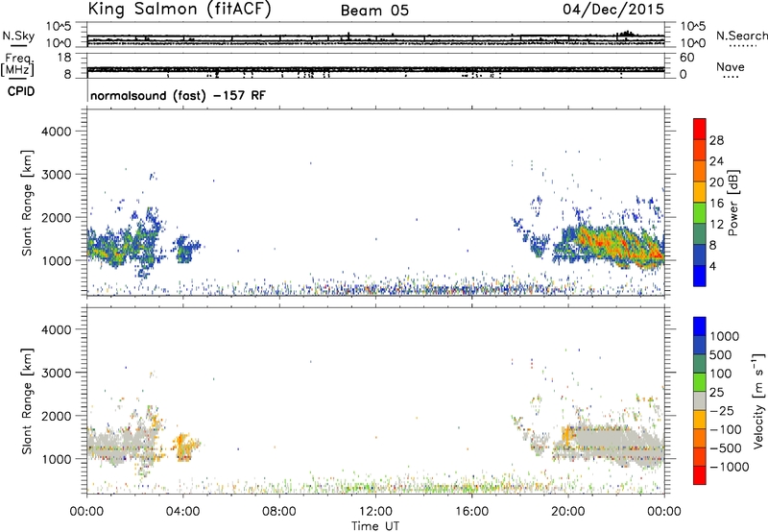
Task: Click the velocity color bar
Action: (700, 400)
